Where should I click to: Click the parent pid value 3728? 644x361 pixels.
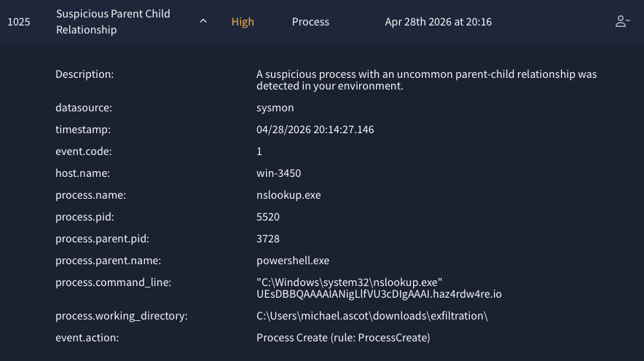point(268,239)
